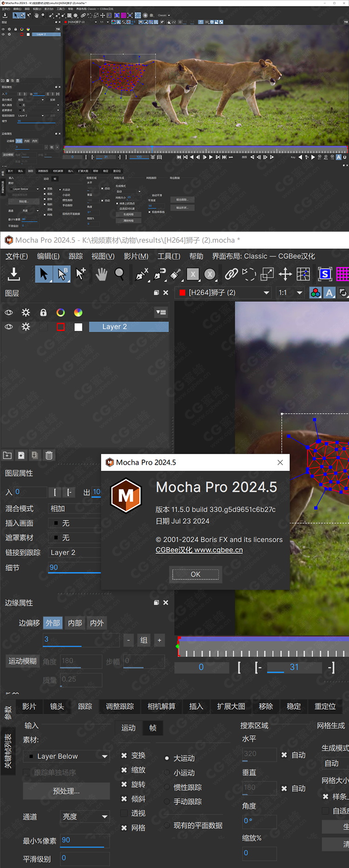Toggle the 变换 checkbox in motion options
The height and width of the screenshot is (868, 349).
click(x=124, y=756)
